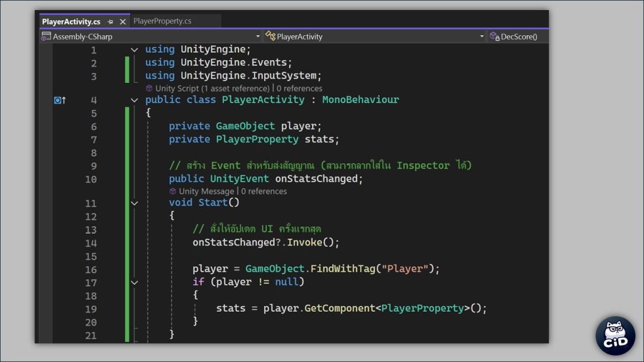Viewport: 644px width, 362px height.
Task: Click the Unity Script cube icon above class
Action: click(x=149, y=89)
